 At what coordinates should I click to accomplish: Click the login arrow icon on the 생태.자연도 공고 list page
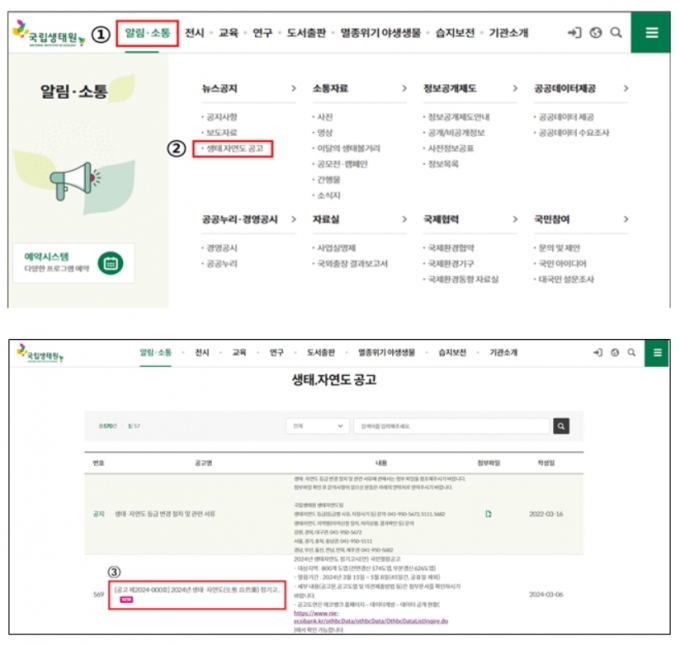tap(597, 353)
